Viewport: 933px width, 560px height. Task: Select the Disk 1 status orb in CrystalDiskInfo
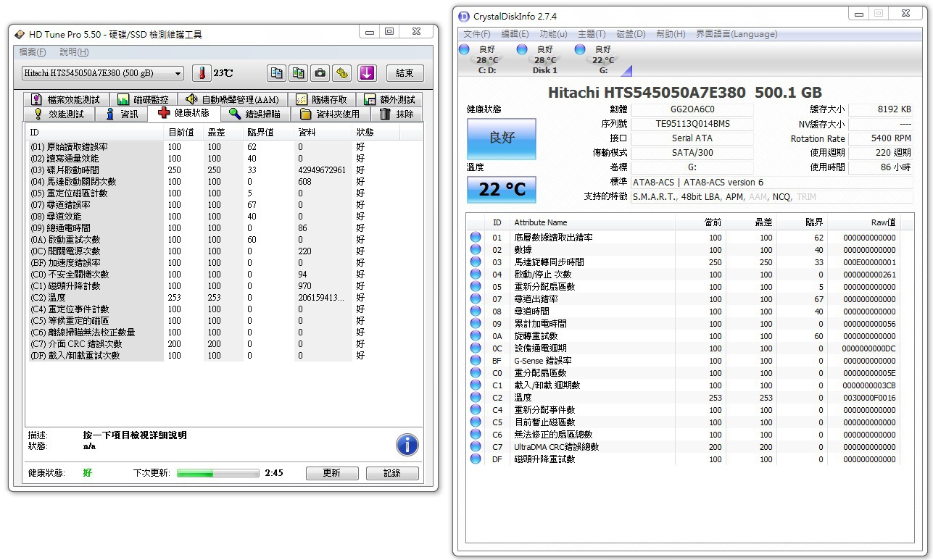click(521, 49)
